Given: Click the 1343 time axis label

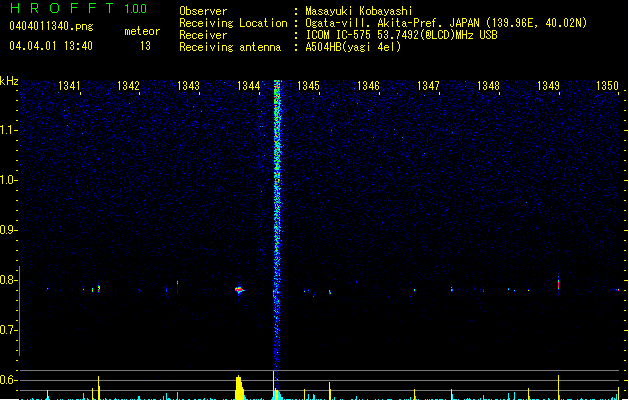Looking at the screenshot, I should click(188, 86).
